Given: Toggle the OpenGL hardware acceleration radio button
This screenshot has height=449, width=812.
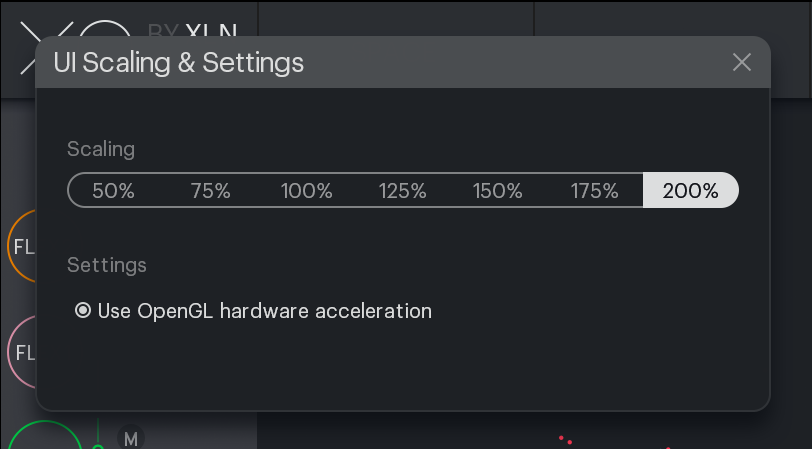Looking at the screenshot, I should pyautogui.click(x=83, y=311).
